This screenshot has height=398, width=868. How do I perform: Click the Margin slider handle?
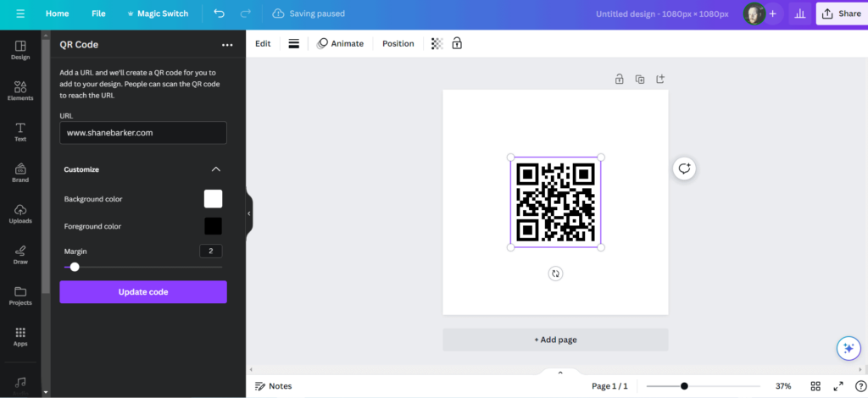(x=75, y=267)
